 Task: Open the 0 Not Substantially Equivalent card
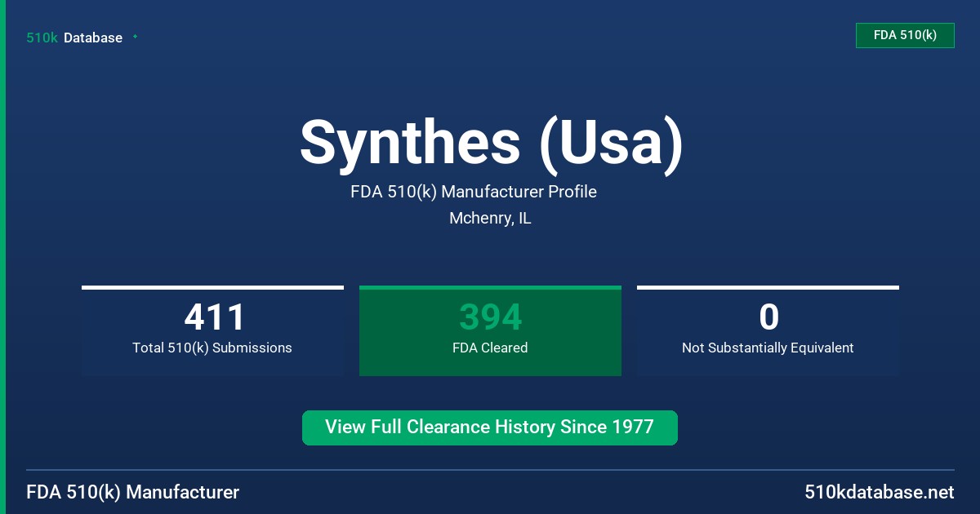768,330
